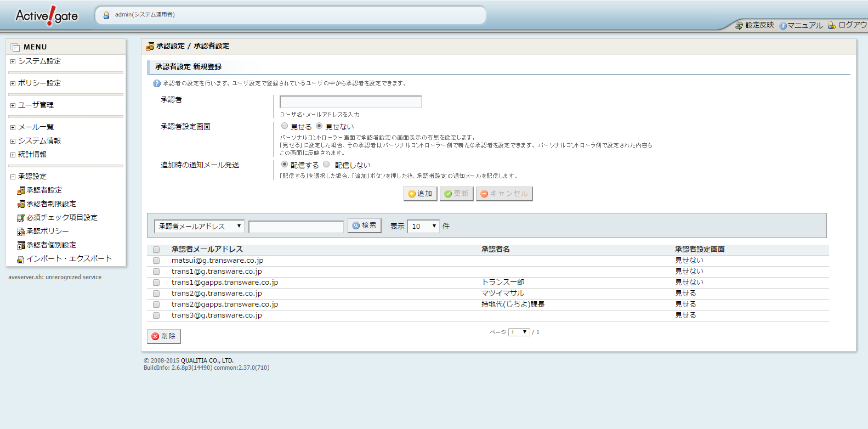Viewport: 868px width, 429px height.
Task: Check the box for matsui@g.transware.co.jp
Action: (156, 261)
